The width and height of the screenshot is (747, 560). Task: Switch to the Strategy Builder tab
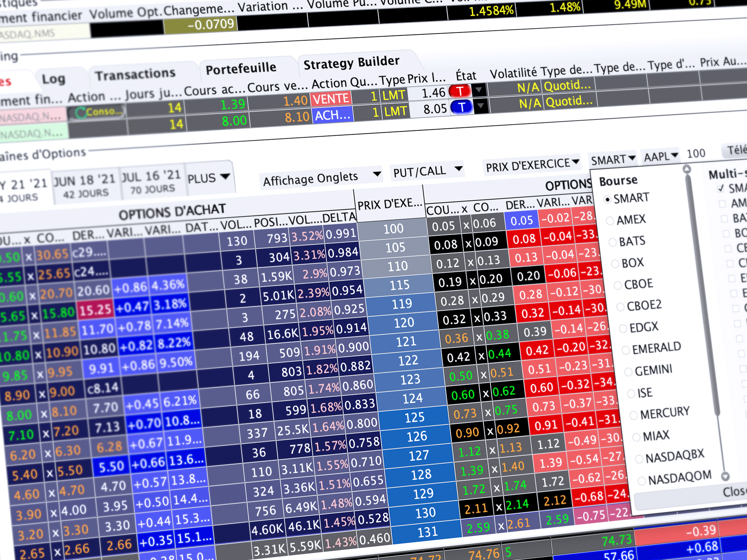pos(351,63)
